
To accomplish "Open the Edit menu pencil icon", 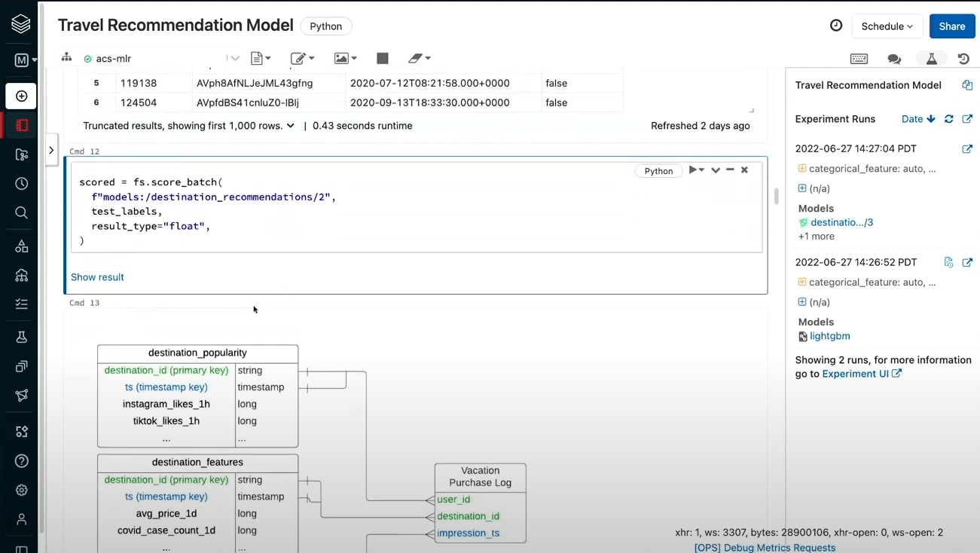I will 303,58.
